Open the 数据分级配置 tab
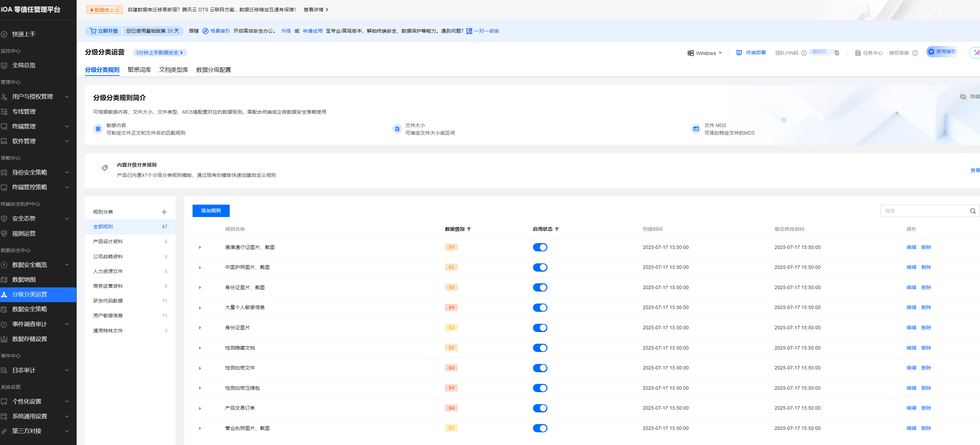The height and width of the screenshot is (445, 980). 214,70
